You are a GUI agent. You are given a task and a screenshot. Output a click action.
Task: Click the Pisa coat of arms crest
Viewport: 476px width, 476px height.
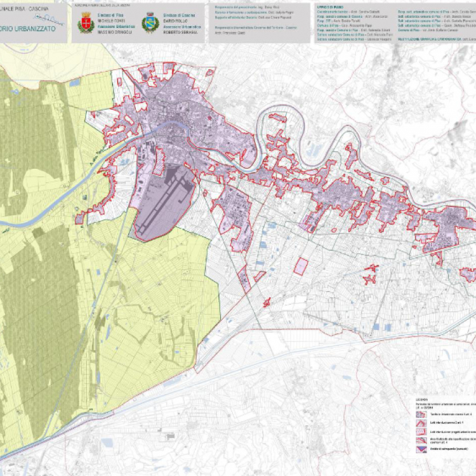(86, 23)
